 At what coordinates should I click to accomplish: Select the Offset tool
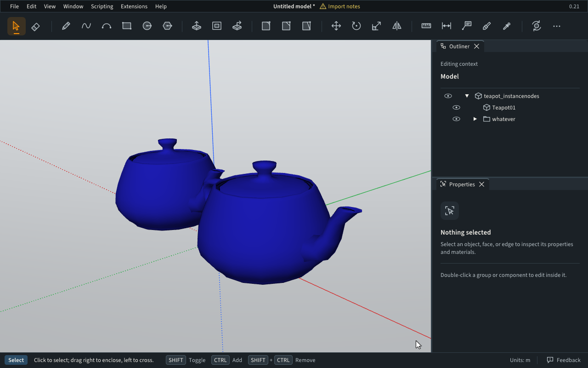(217, 26)
